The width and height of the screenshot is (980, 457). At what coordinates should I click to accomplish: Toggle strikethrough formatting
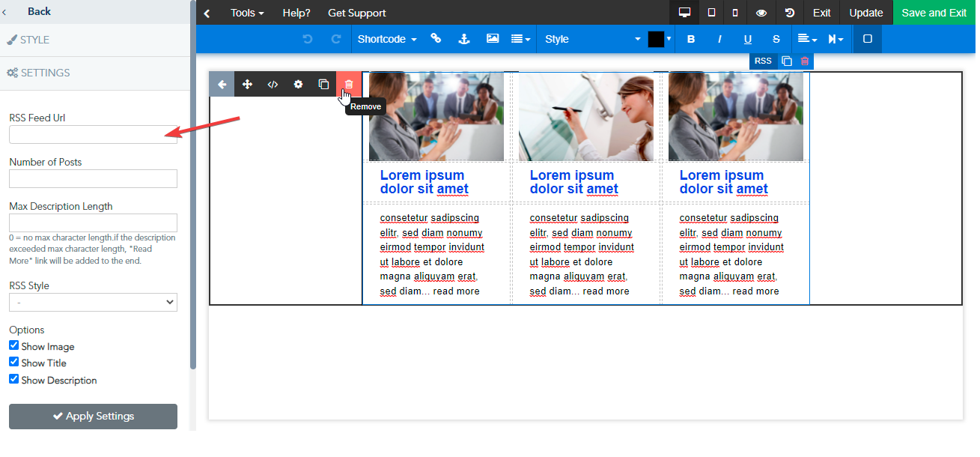pos(776,39)
